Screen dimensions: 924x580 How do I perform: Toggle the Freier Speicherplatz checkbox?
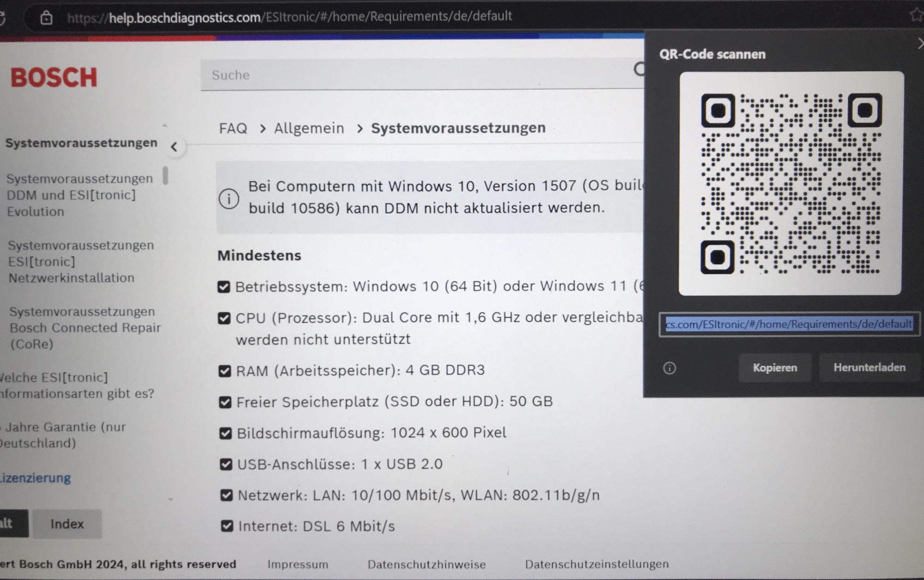point(225,402)
